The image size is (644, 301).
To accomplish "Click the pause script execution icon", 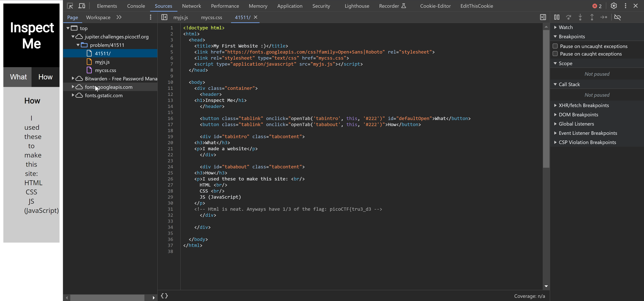I will (x=556, y=17).
